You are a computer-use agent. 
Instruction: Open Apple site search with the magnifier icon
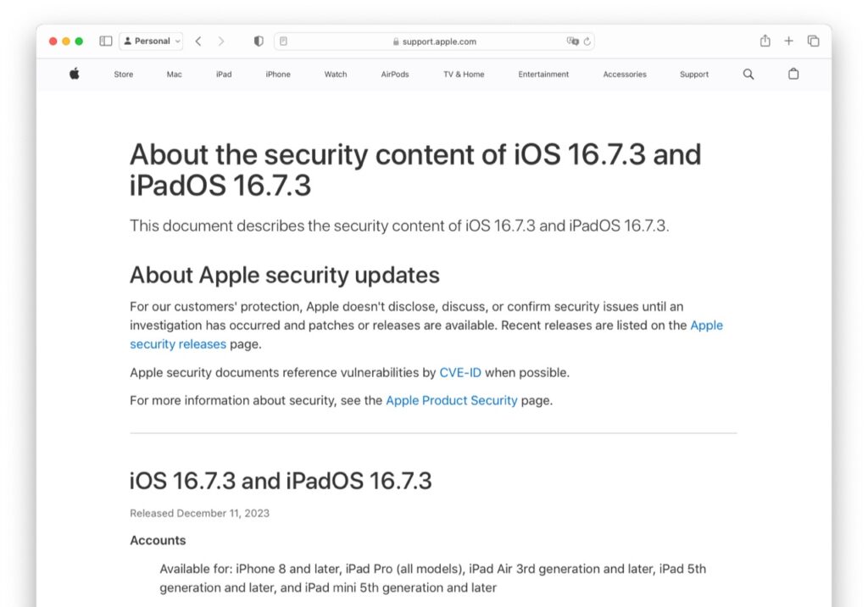pos(748,74)
